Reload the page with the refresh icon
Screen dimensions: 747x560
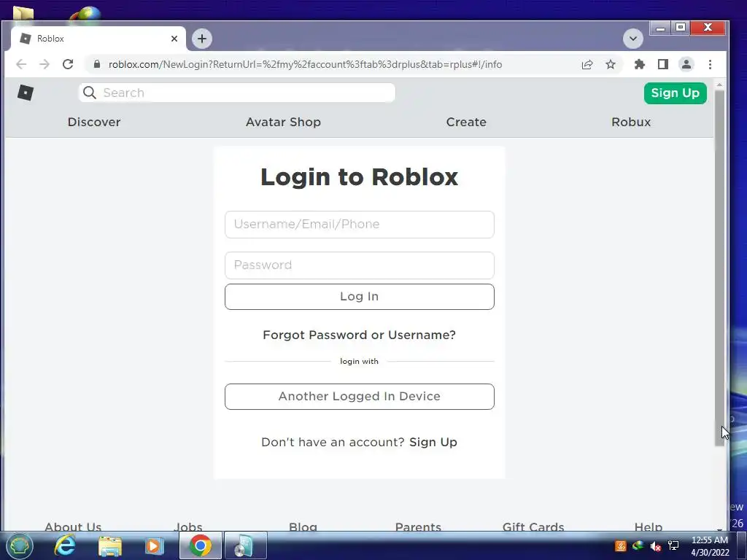(x=68, y=64)
